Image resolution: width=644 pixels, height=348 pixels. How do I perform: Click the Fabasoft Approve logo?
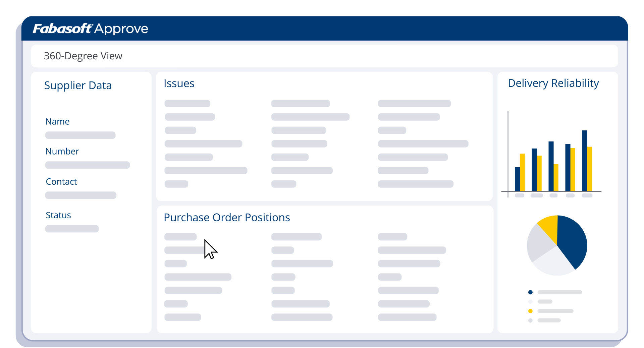[90, 29]
